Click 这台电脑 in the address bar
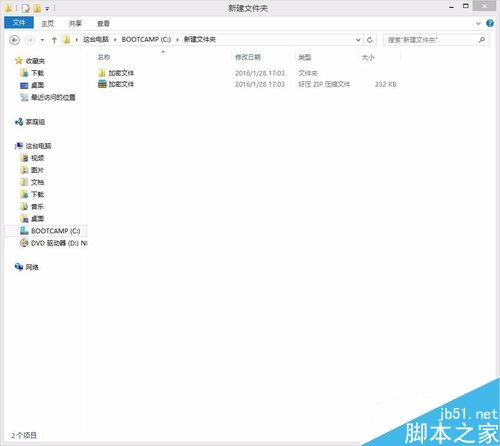Image resolution: width=500 pixels, height=446 pixels. click(x=96, y=39)
